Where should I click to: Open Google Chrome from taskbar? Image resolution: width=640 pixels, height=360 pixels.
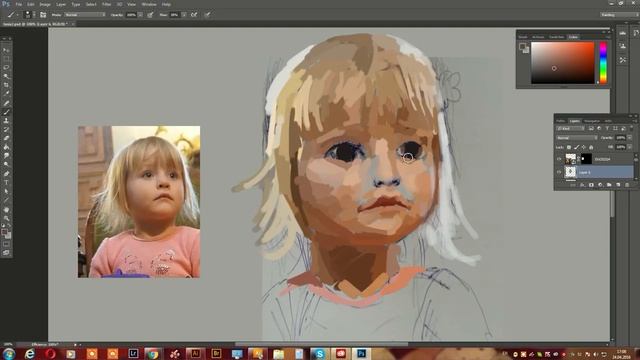(x=153, y=354)
